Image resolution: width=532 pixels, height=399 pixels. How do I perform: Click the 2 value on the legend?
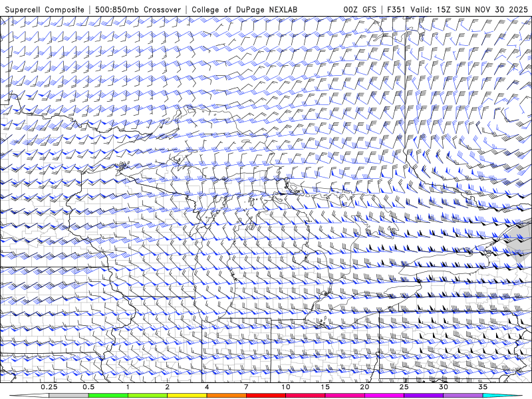pos(168,387)
